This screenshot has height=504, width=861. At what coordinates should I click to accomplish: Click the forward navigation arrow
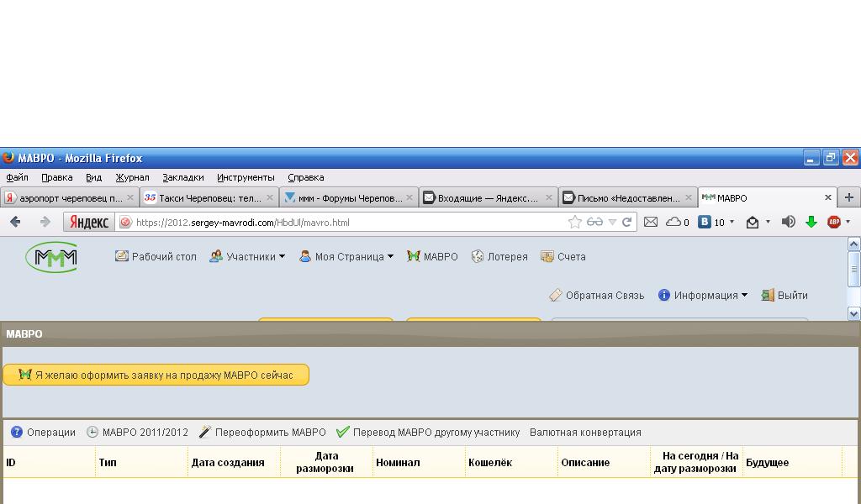click(x=45, y=222)
